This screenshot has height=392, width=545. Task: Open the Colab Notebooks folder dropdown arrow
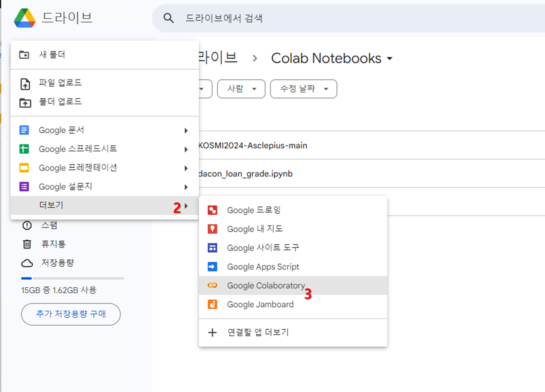click(x=390, y=59)
